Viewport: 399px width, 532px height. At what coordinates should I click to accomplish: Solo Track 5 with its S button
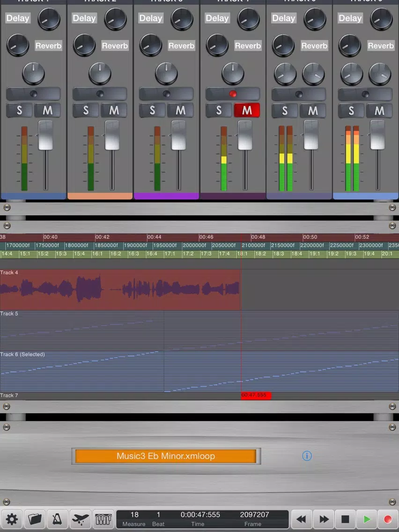(285, 111)
